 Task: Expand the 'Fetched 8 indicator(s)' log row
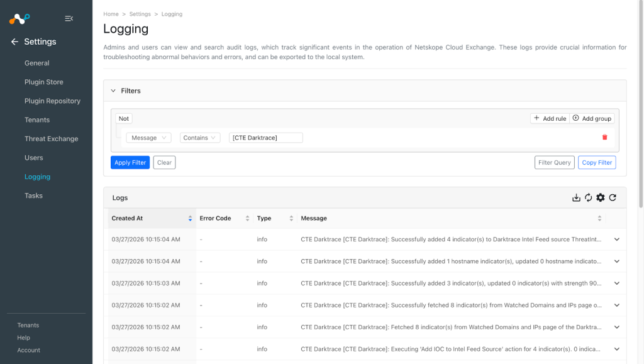tap(616, 327)
